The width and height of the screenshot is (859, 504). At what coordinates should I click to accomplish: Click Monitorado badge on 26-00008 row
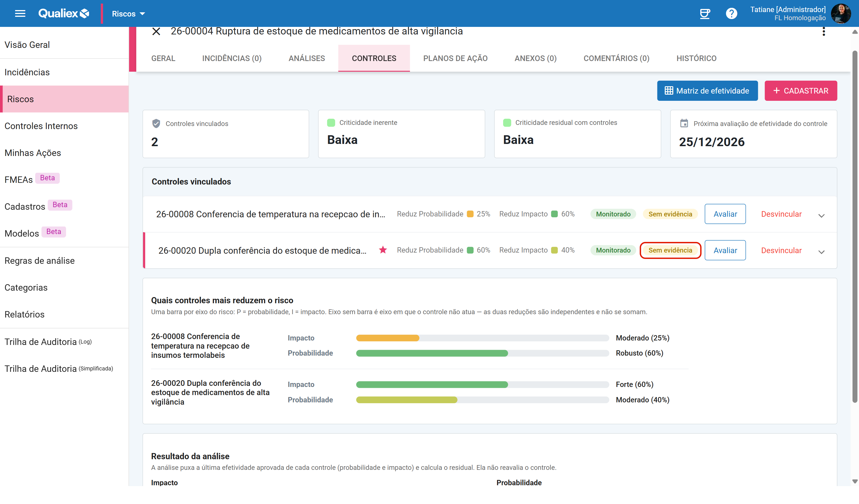pyautogui.click(x=613, y=214)
